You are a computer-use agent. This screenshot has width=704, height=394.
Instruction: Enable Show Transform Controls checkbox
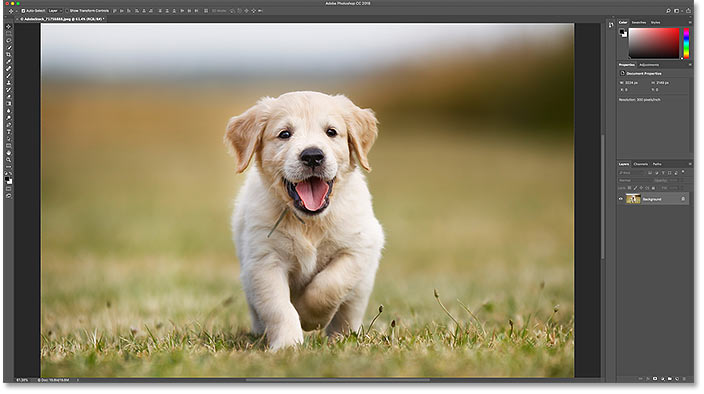click(x=67, y=10)
